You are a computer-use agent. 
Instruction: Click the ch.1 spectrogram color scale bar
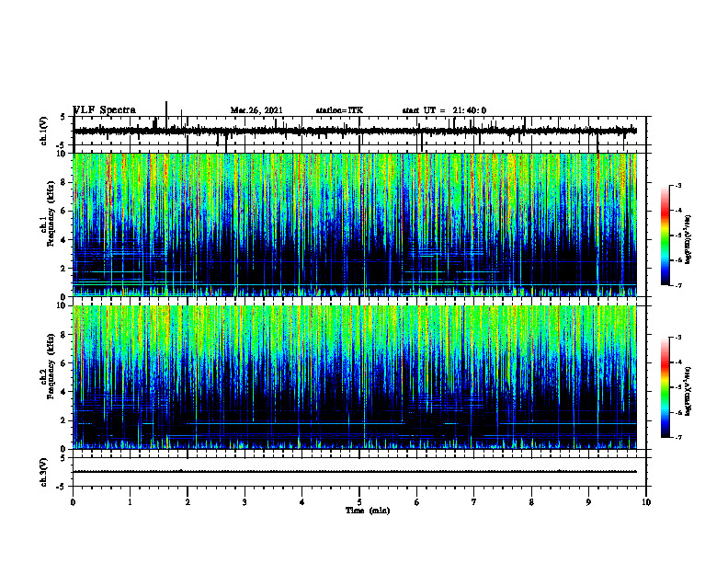point(665,236)
